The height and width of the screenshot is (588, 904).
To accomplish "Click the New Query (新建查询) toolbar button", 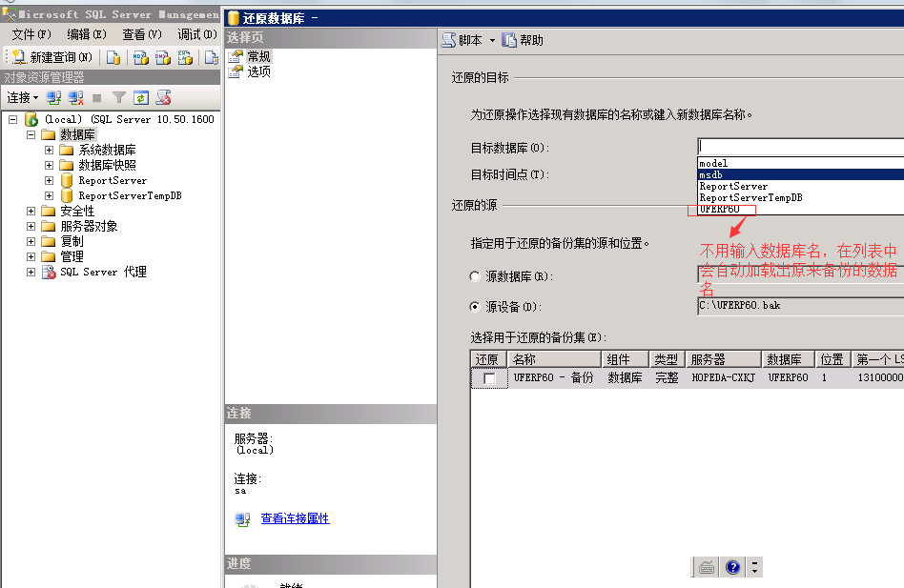I will point(51,57).
